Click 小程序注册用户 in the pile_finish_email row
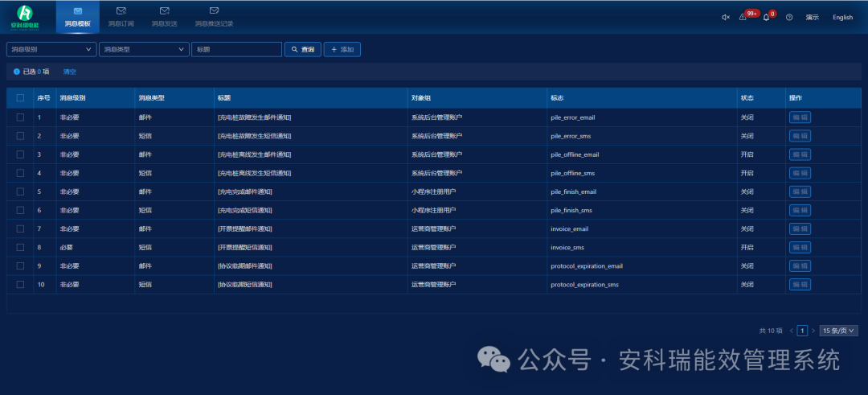Image resolution: width=868 pixels, height=395 pixels. tap(433, 191)
